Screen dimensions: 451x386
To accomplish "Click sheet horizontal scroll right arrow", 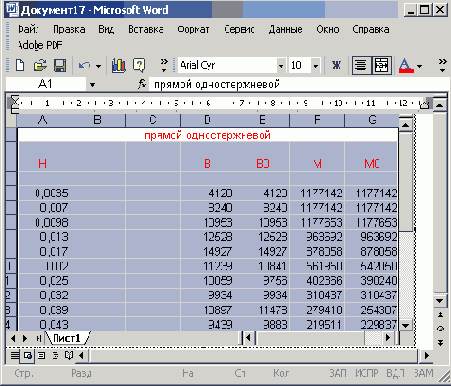I will (x=388, y=338).
